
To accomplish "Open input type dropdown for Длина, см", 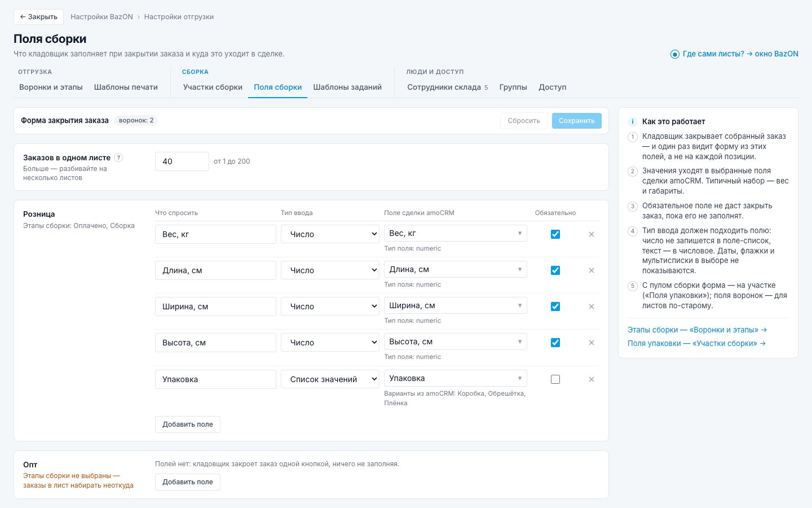I will (330, 270).
